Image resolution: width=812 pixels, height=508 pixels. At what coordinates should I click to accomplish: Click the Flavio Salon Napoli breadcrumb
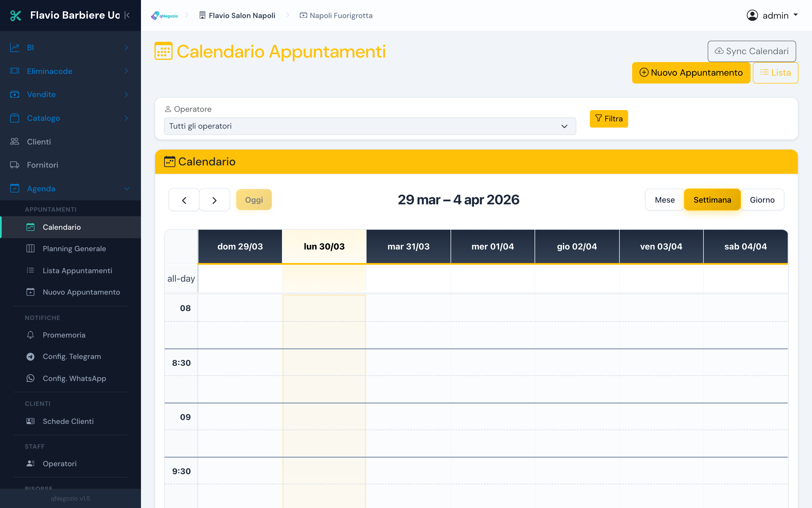(237, 16)
